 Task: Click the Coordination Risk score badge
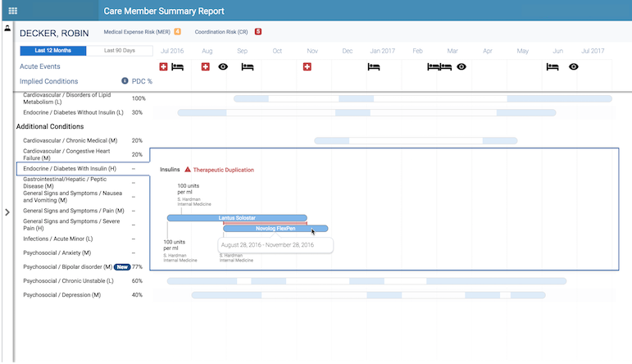(x=258, y=31)
